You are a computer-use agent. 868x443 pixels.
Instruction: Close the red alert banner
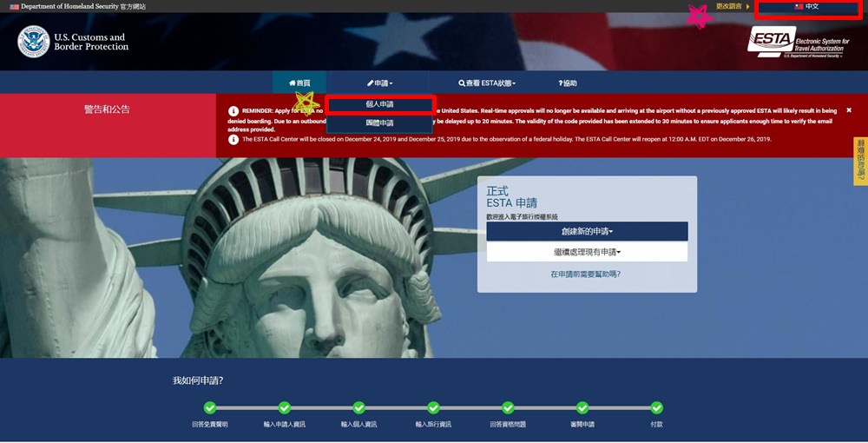[849, 110]
